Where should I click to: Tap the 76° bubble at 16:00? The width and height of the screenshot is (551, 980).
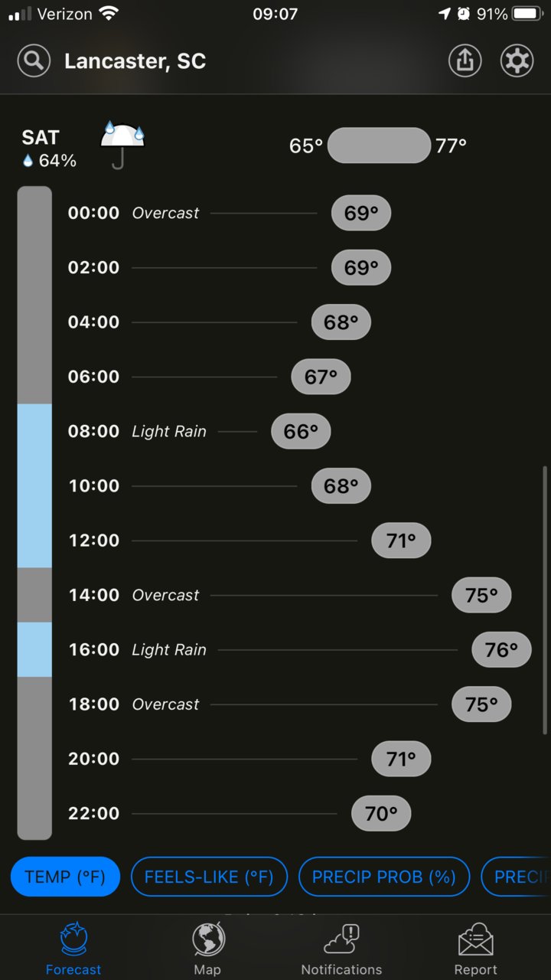(x=501, y=650)
